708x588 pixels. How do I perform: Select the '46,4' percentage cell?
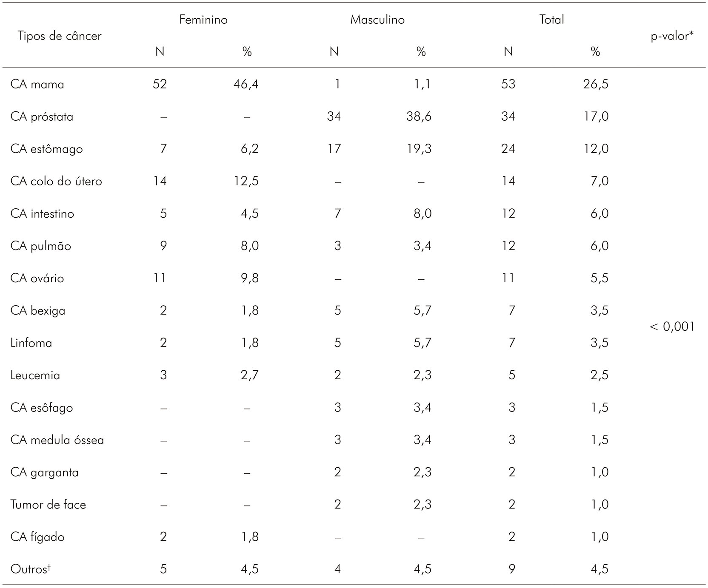click(246, 84)
